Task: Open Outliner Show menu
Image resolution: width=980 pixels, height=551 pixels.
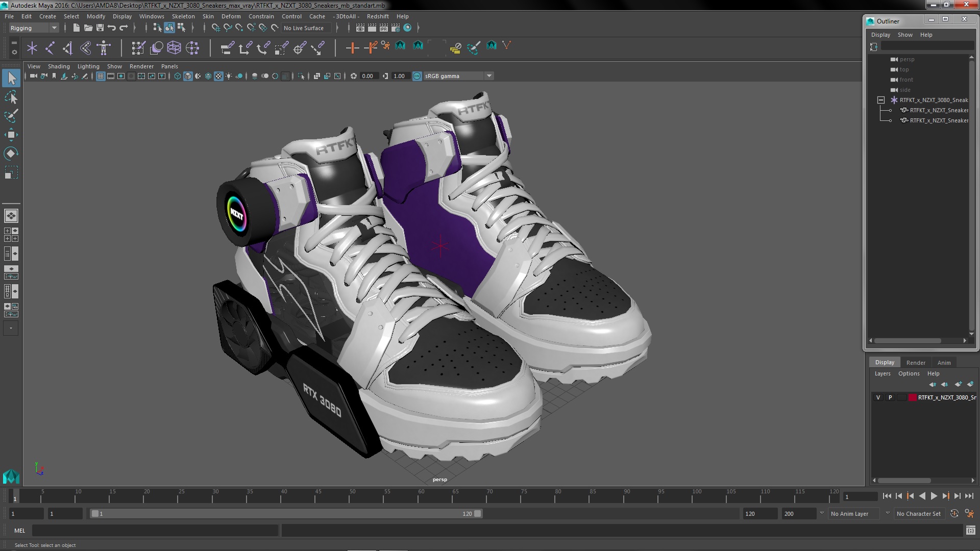Action: coord(905,35)
